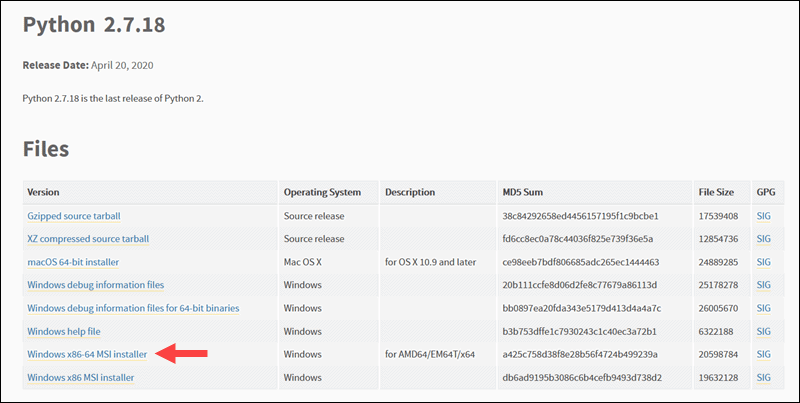Screen dimensions: 800x403
Task: Click MD5 sum b3b753dffe1c7930243c1c40ec3a72b1
Action: [579, 332]
